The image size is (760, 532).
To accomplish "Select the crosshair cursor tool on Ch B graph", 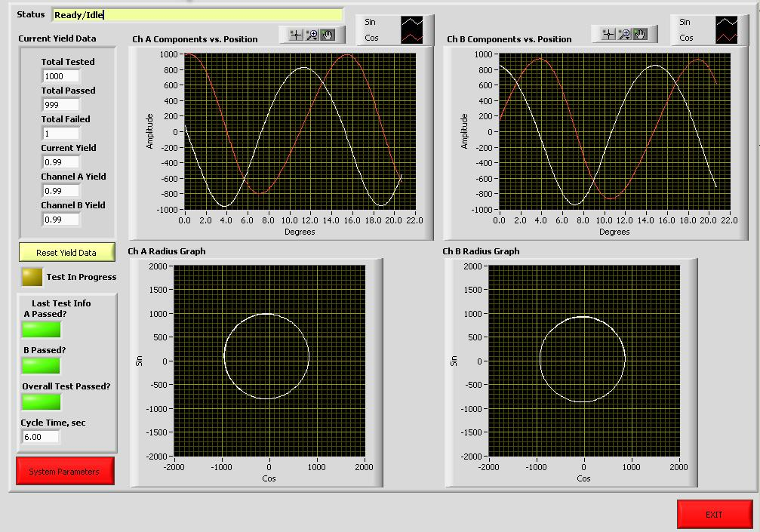I will [x=608, y=35].
